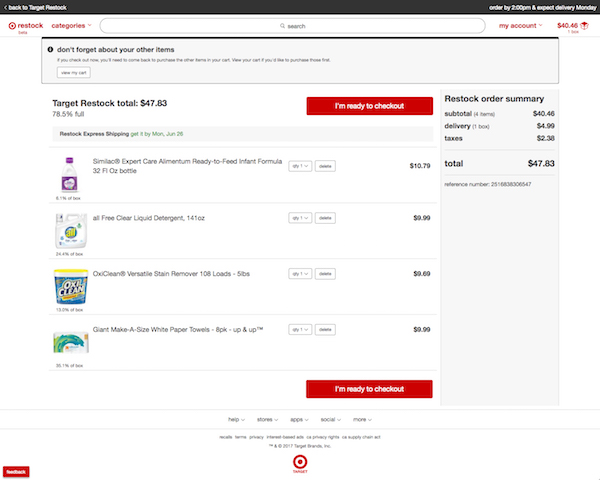Image resolution: width=600 pixels, height=480 pixels.
Task: Open qty dropdown for Similac infant formula
Action: coord(300,166)
